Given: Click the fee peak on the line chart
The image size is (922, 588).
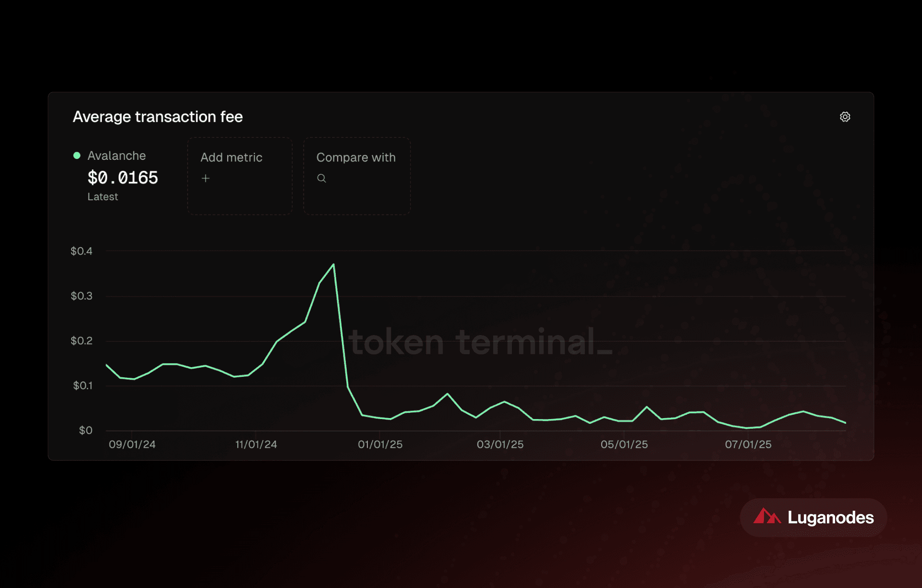Looking at the screenshot, I should point(333,264).
